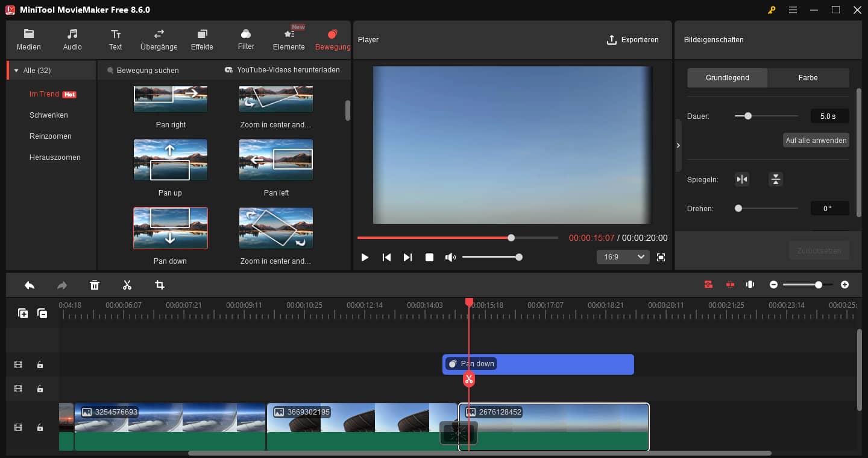Click the Exportieren button
Image resolution: width=868 pixels, height=458 pixels.
(632, 40)
